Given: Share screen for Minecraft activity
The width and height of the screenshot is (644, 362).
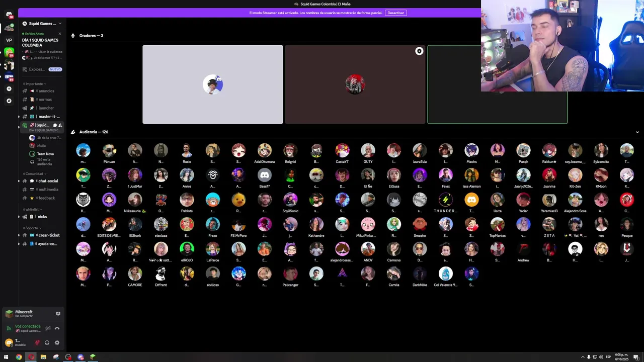Looking at the screenshot, I should [x=58, y=314].
